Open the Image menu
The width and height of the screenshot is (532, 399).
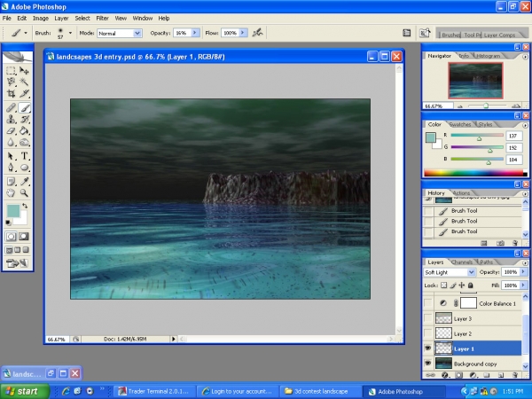[41, 19]
